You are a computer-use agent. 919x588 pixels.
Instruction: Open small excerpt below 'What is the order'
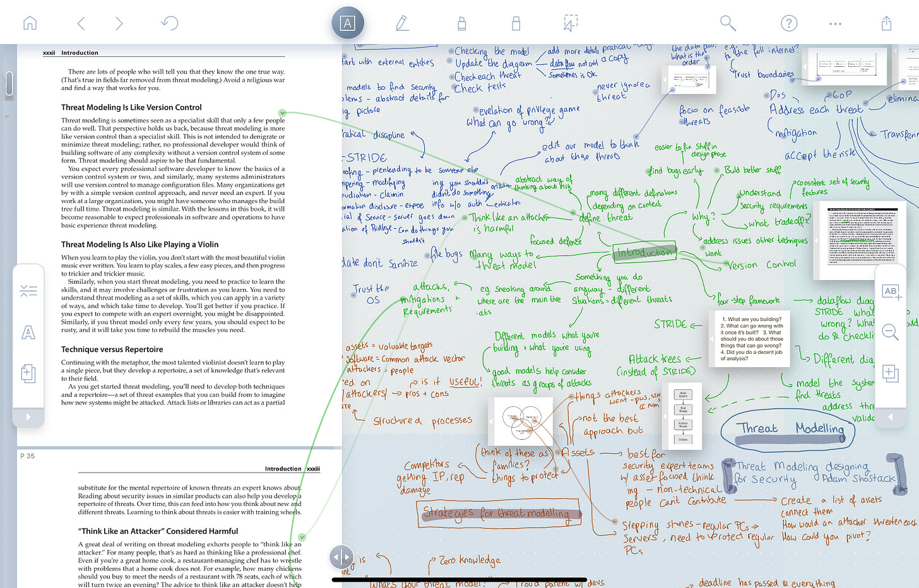click(x=688, y=81)
